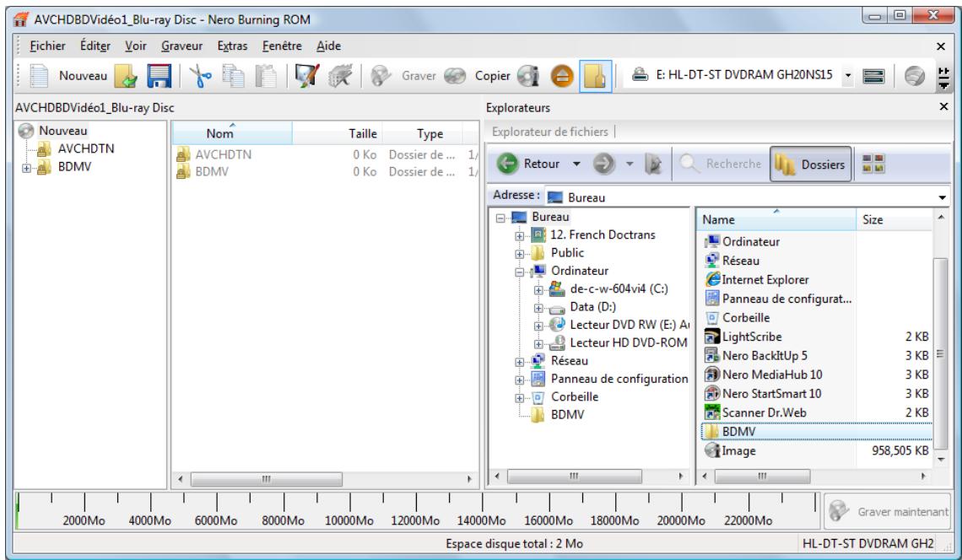The image size is (962, 560).
Task: Open the forward history dropdown arrow
Action: pos(630,164)
